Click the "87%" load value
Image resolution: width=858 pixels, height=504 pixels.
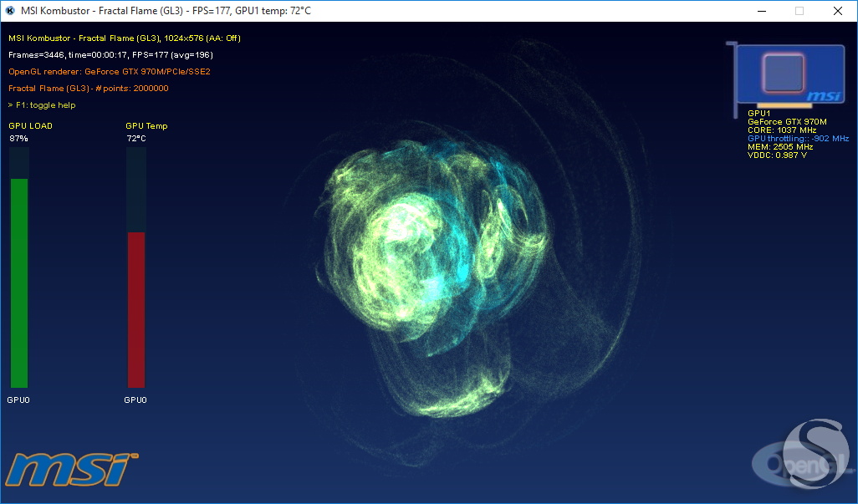(x=18, y=138)
